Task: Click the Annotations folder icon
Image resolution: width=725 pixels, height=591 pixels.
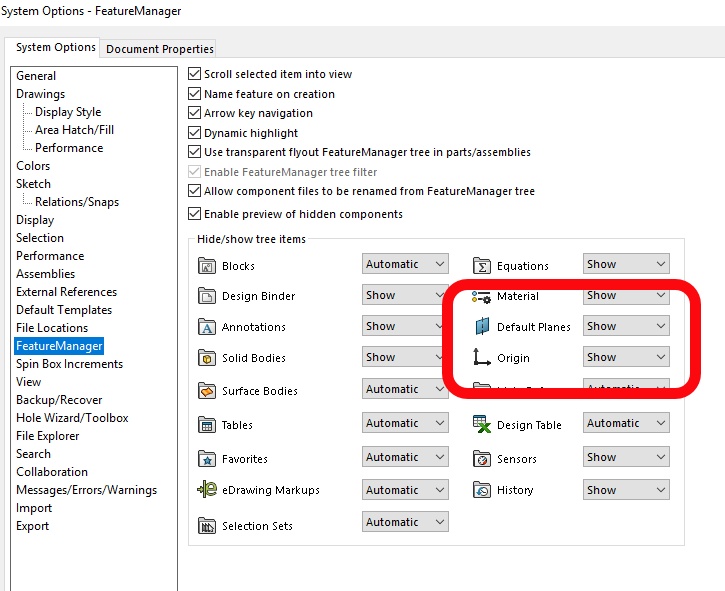Action: (207, 326)
